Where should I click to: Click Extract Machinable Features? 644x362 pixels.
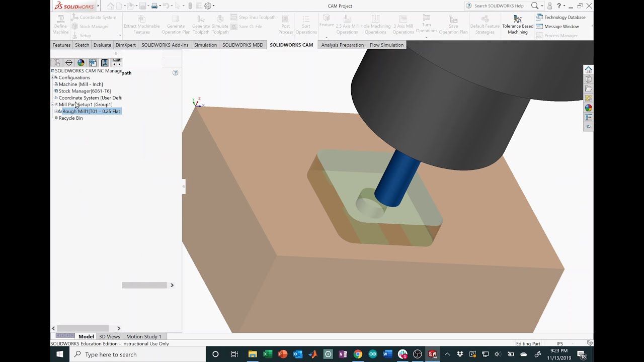tap(141, 25)
